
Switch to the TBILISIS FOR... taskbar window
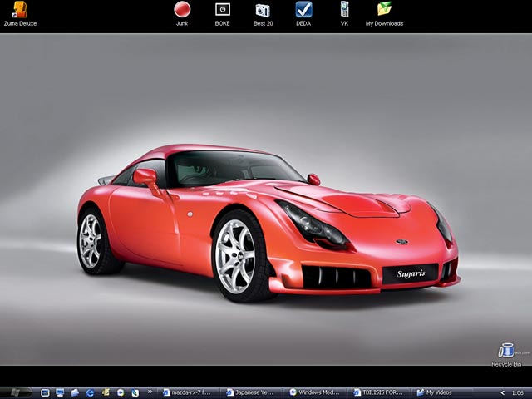pyautogui.click(x=379, y=392)
